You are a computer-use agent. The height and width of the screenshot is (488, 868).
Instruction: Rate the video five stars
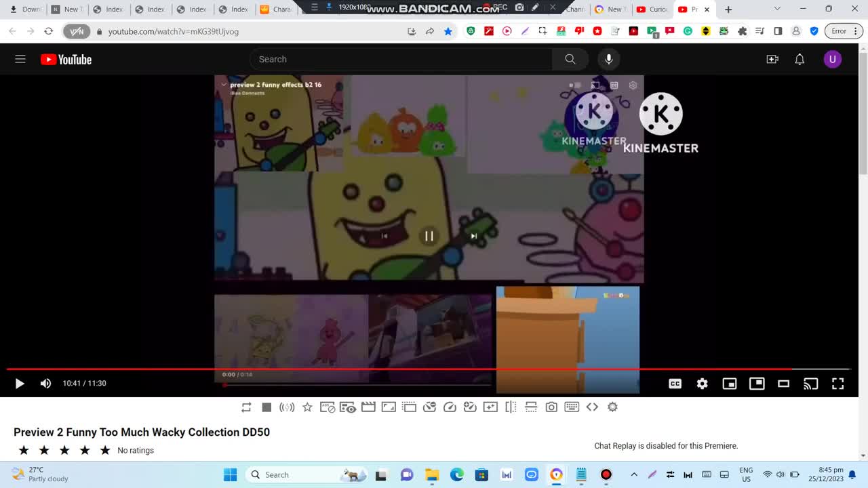tap(105, 450)
